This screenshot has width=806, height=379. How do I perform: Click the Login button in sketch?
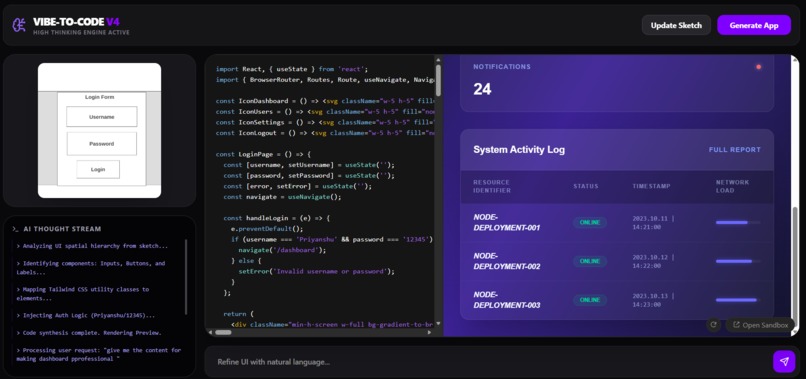coord(98,169)
